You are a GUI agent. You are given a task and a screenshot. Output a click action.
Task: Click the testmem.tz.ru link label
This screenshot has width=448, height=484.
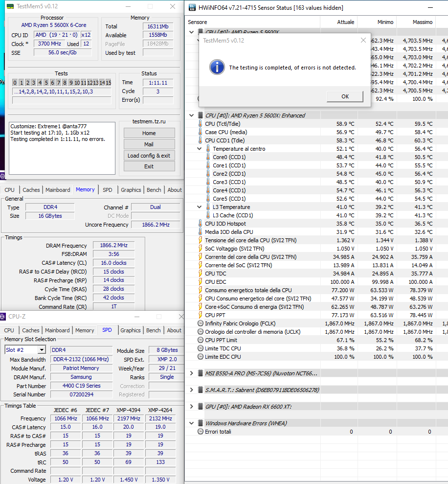[149, 121]
